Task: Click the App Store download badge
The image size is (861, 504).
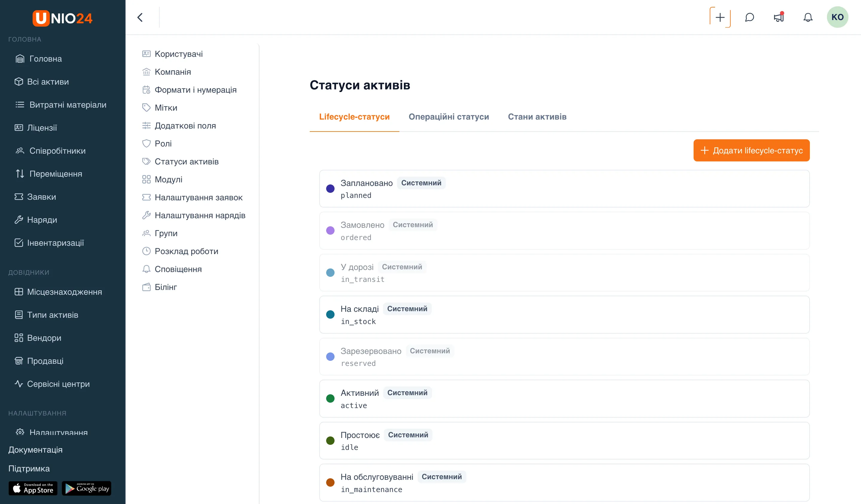Action: 33,488
